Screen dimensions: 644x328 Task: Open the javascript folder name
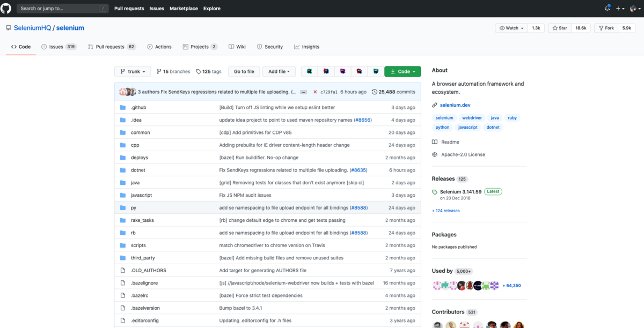(141, 195)
